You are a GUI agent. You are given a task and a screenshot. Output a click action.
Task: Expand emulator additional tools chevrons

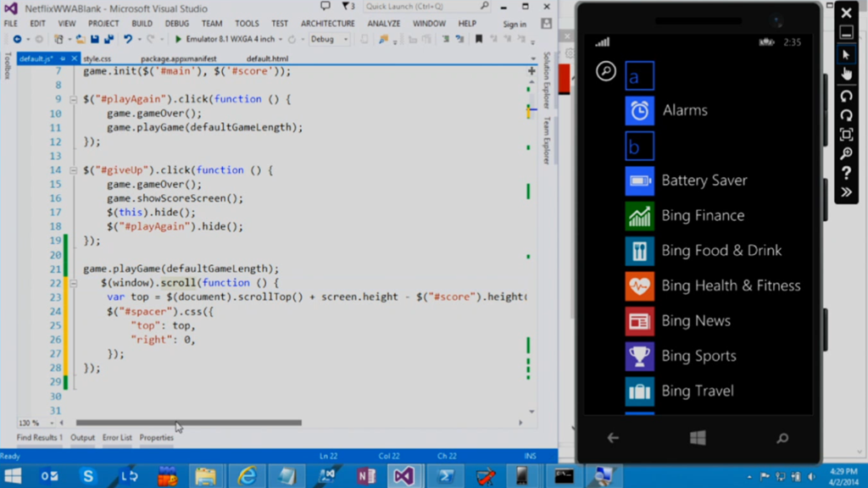[x=846, y=192]
